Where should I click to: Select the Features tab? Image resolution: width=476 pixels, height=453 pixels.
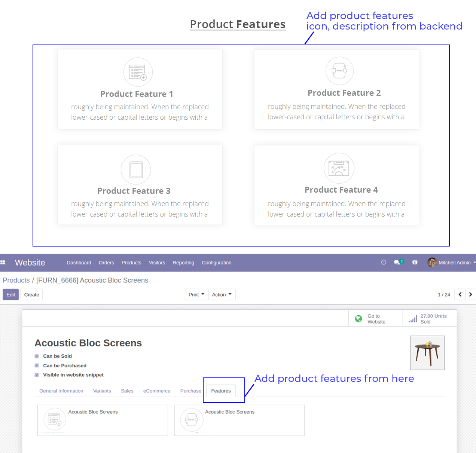[221, 391]
